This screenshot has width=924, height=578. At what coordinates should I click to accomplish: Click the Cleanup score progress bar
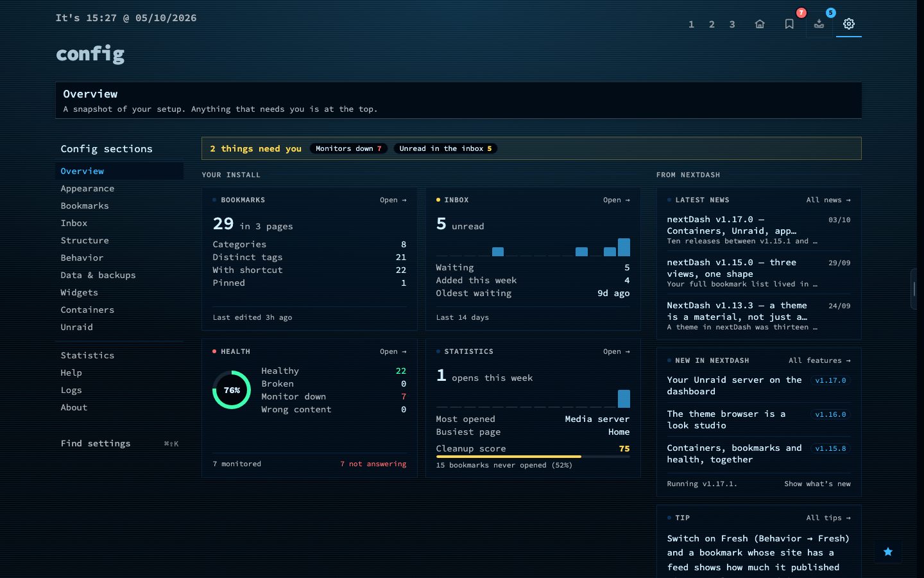click(533, 457)
